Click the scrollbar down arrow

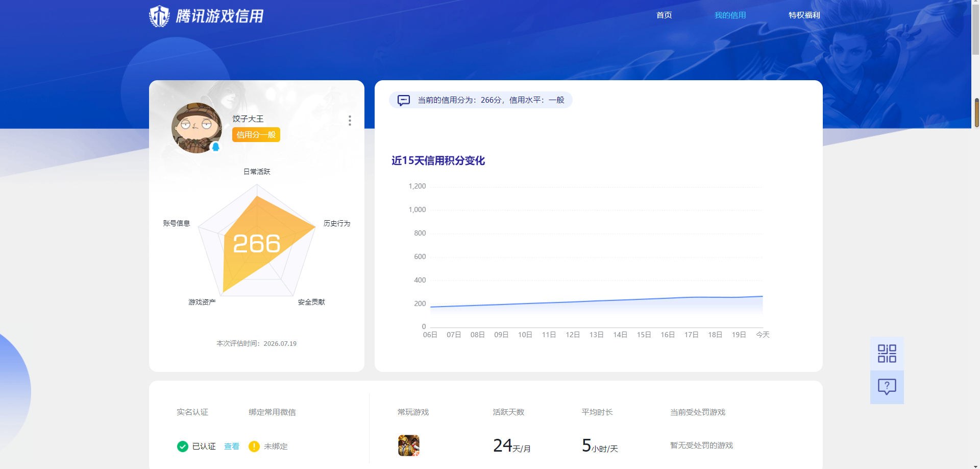point(976,465)
